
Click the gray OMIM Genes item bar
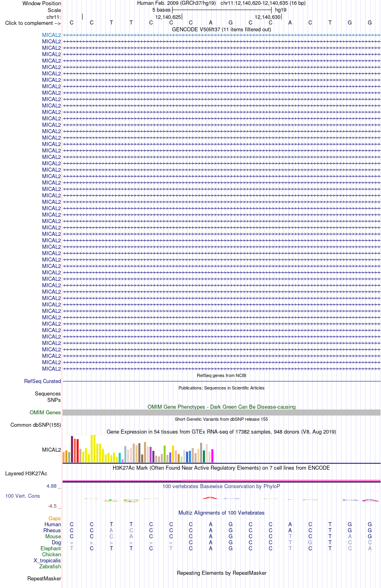coord(221,412)
